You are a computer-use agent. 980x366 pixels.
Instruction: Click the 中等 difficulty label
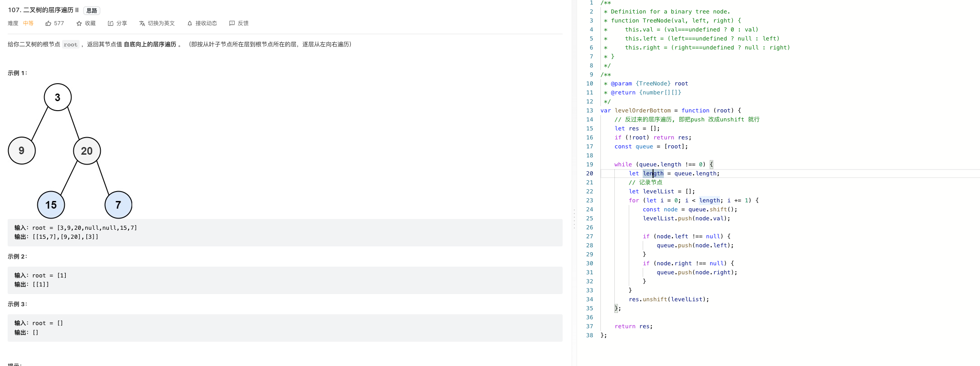coord(28,23)
